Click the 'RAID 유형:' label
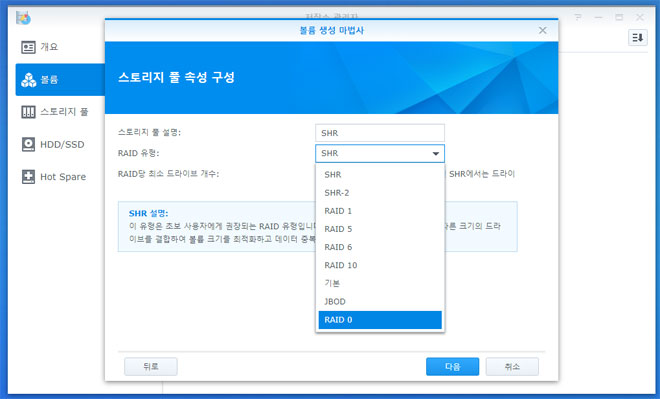The image size is (660, 399). point(138,153)
